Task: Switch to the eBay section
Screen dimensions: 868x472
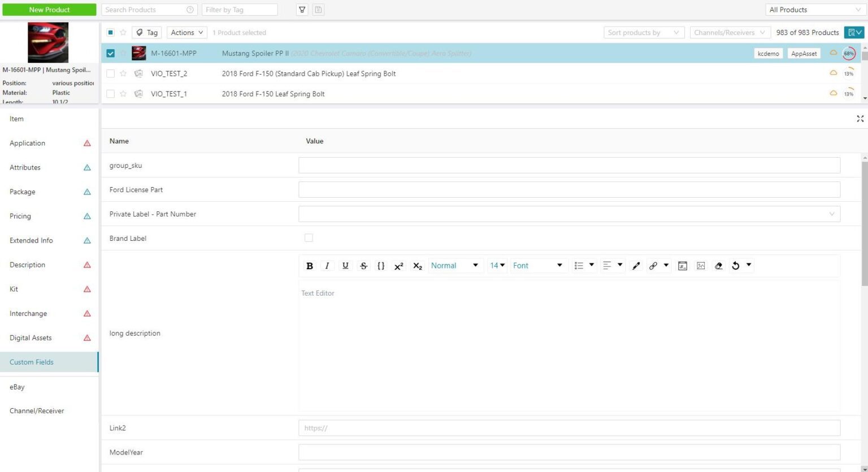Action: [17, 387]
